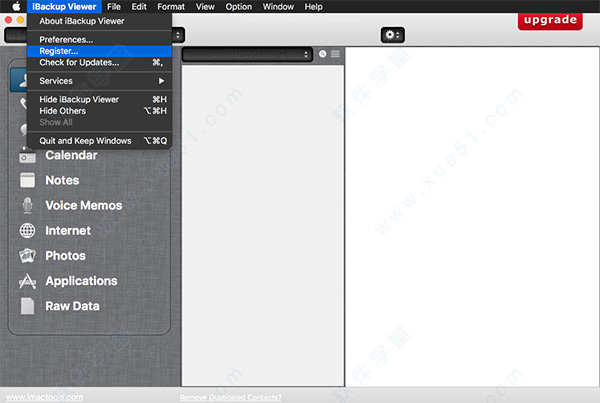The width and height of the screenshot is (600, 403).
Task: Click the Photos sidebar icon
Action: 27,256
